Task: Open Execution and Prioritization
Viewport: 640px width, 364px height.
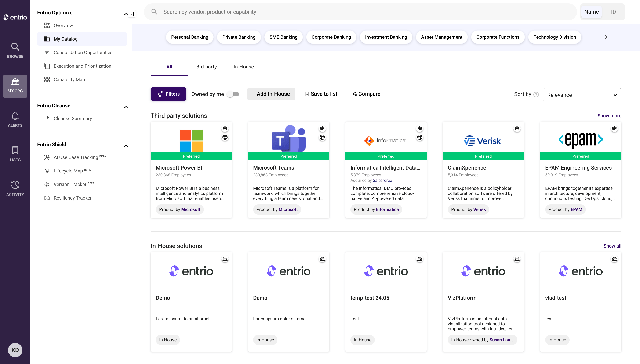Action: 82,66
